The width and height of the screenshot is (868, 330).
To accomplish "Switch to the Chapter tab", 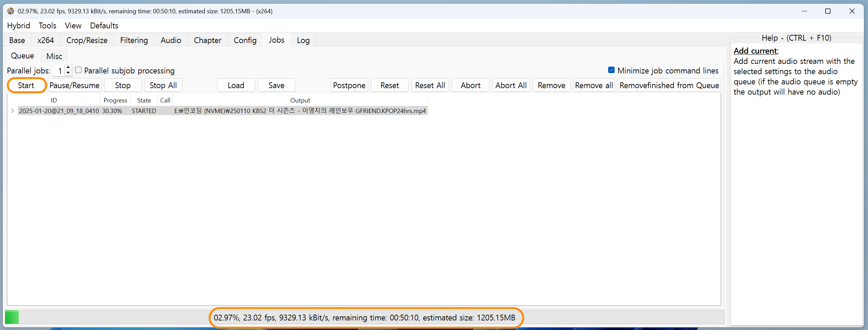I will (207, 40).
